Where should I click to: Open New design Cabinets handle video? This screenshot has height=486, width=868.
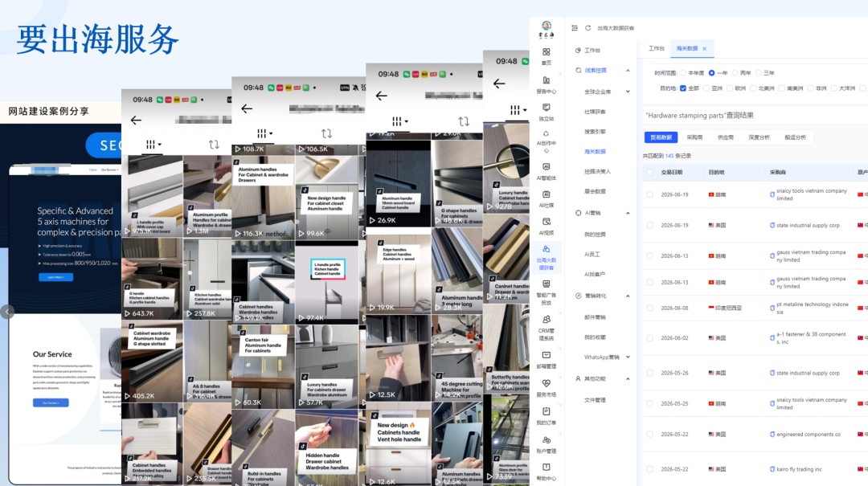pos(398,444)
